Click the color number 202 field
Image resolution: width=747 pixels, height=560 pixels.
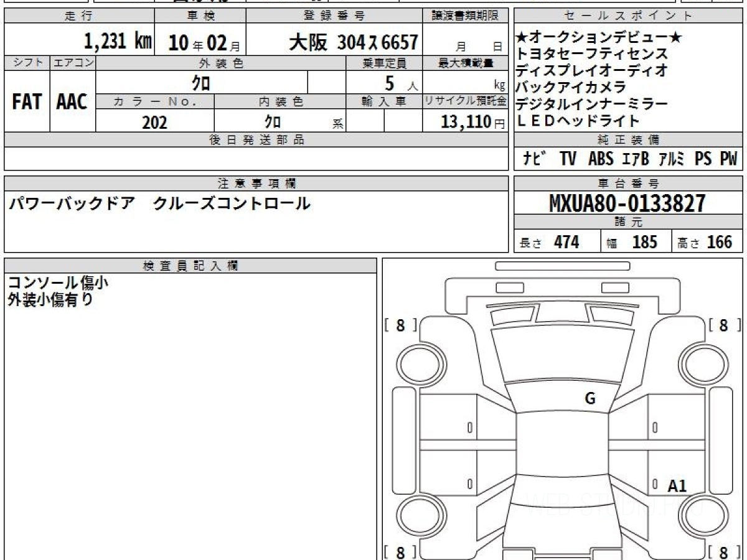[154, 122]
